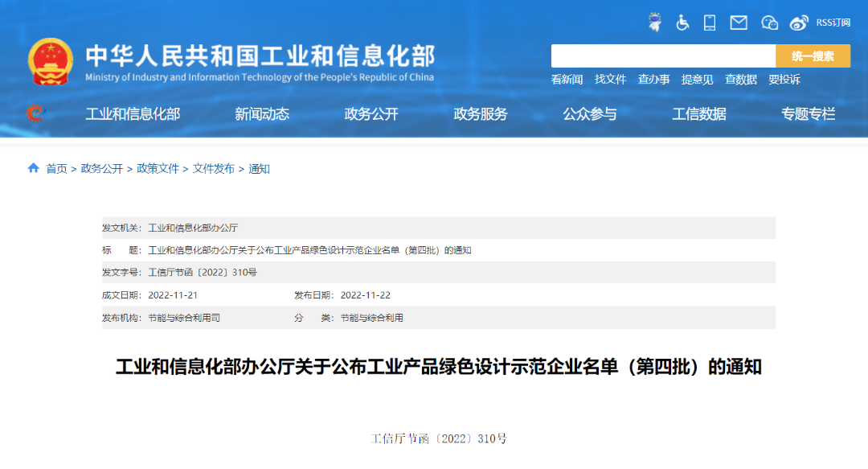This screenshot has width=868, height=469.
Task: Click the 统一搜索 search button
Action: click(813, 56)
